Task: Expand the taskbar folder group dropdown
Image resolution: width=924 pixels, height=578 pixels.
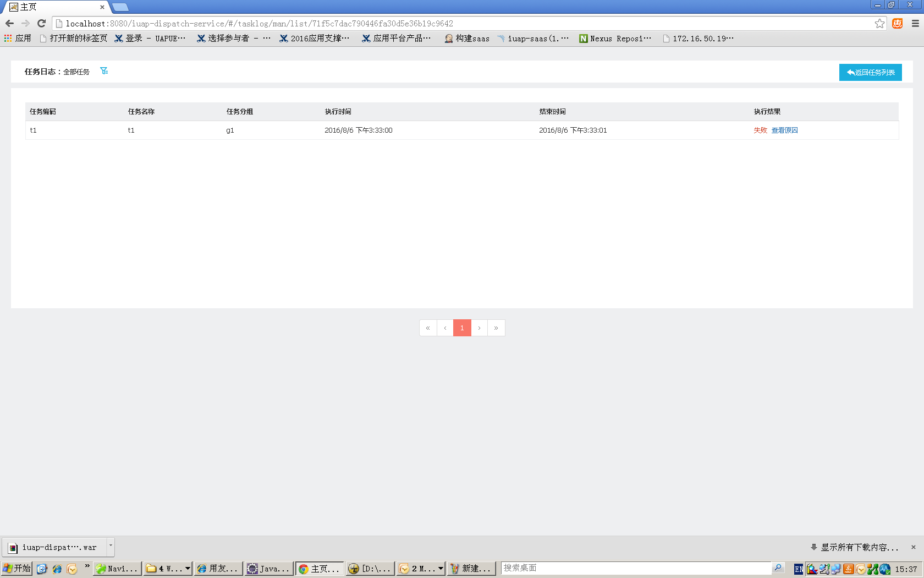Action: pos(188,569)
